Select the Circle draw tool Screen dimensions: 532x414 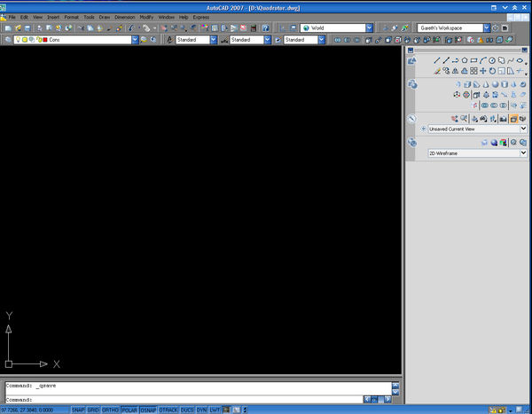pos(492,61)
